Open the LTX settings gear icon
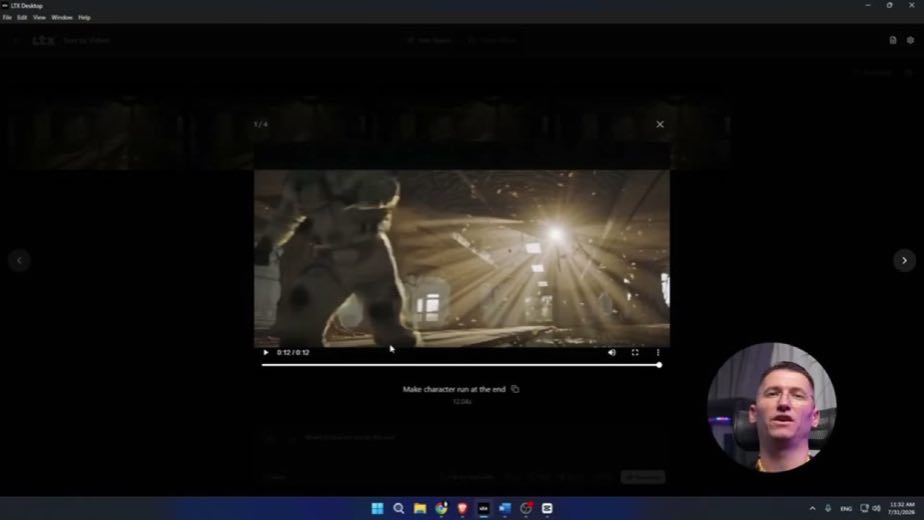 click(x=910, y=40)
